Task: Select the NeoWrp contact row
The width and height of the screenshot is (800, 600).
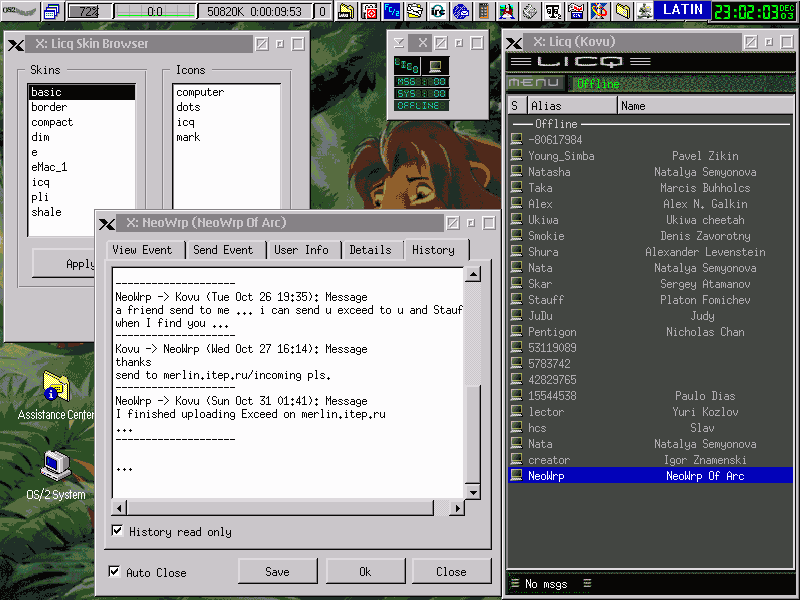Action: (651, 476)
